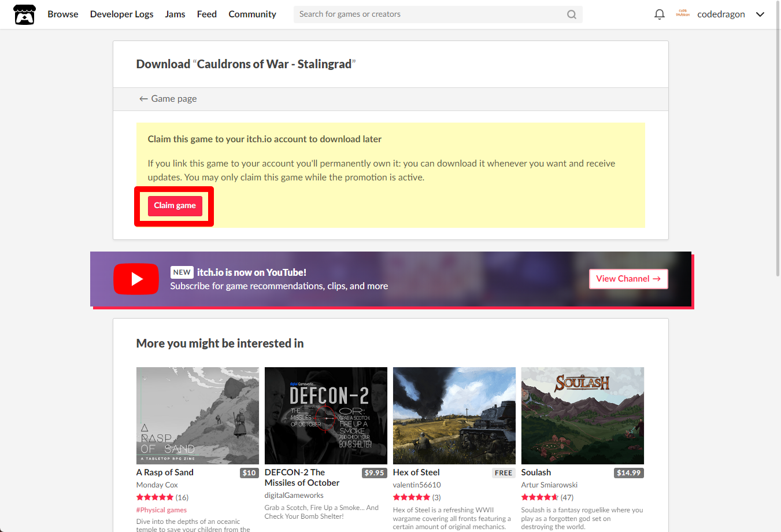Open the Feed page
This screenshot has height=532, width=781.
point(206,14)
